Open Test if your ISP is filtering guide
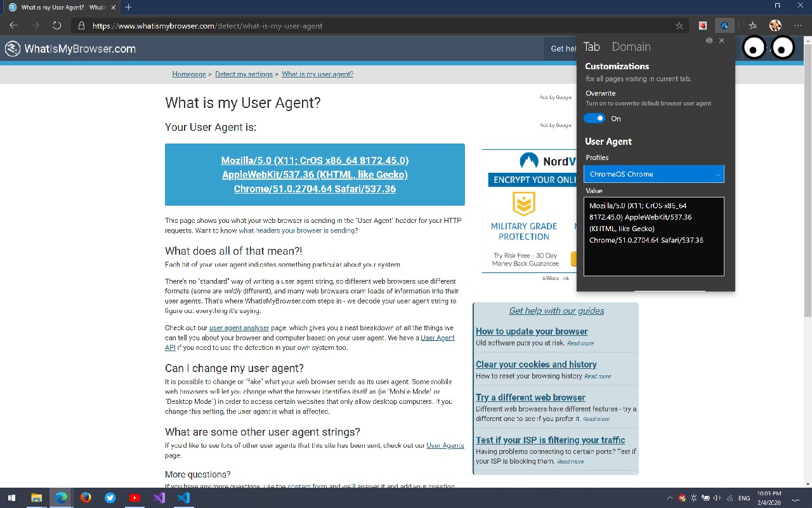812x508 pixels. (550, 440)
